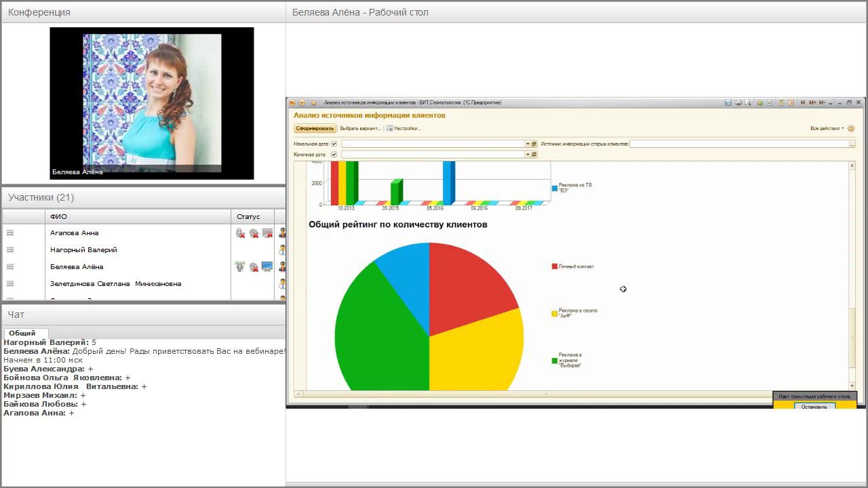
Task: Open report Настройки...
Action: coord(404,128)
